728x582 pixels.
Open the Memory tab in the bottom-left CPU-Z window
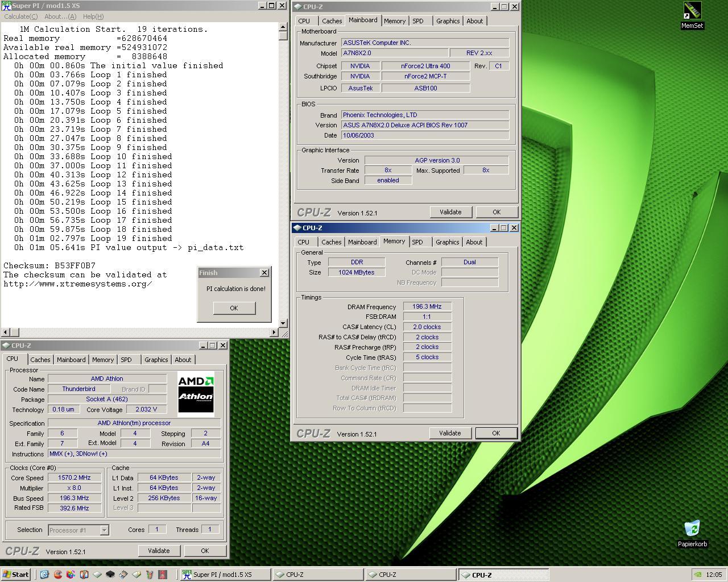pyautogui.click(x=103, y=360)
